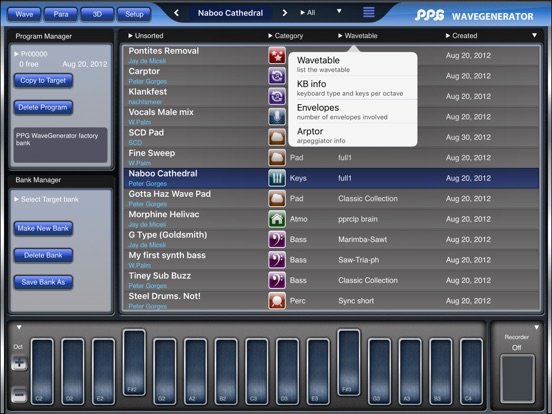Select the Gotta Haz Wave Pad program

[x=331, y=199]
